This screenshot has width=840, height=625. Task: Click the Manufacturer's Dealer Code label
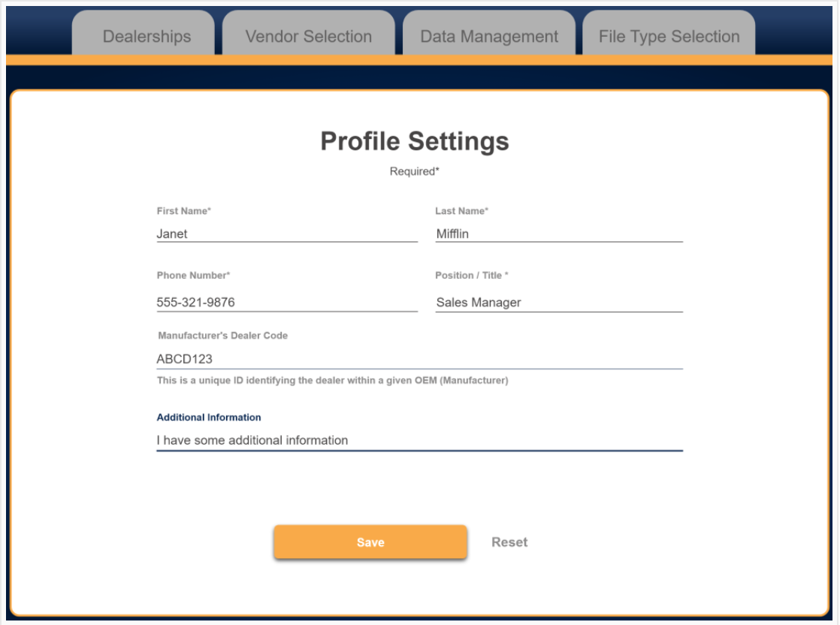coord(223,335)
